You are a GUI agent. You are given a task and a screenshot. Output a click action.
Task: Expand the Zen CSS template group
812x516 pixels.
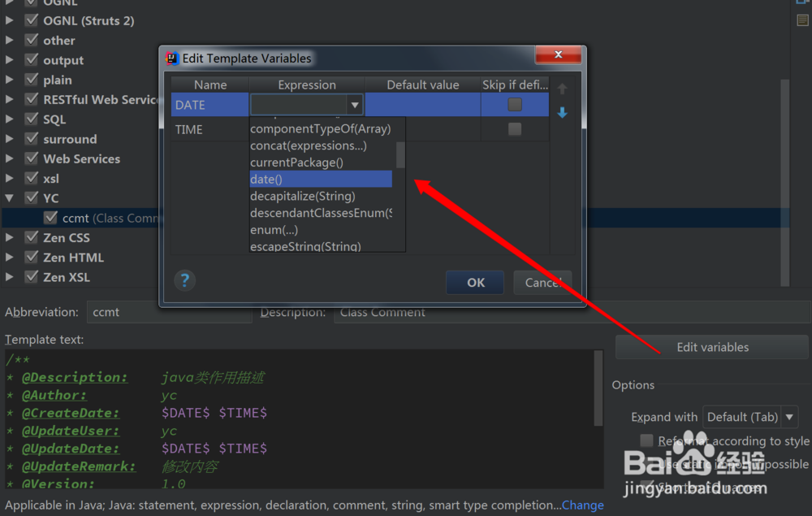point(11,237)
